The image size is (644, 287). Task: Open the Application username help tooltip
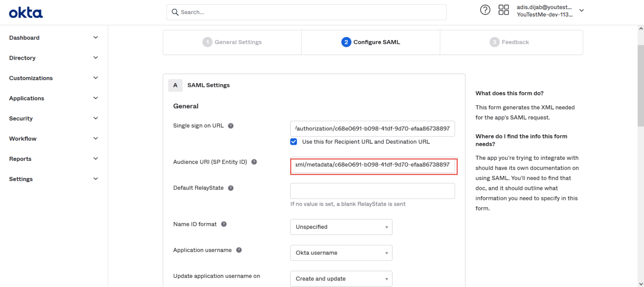point(239,250)
